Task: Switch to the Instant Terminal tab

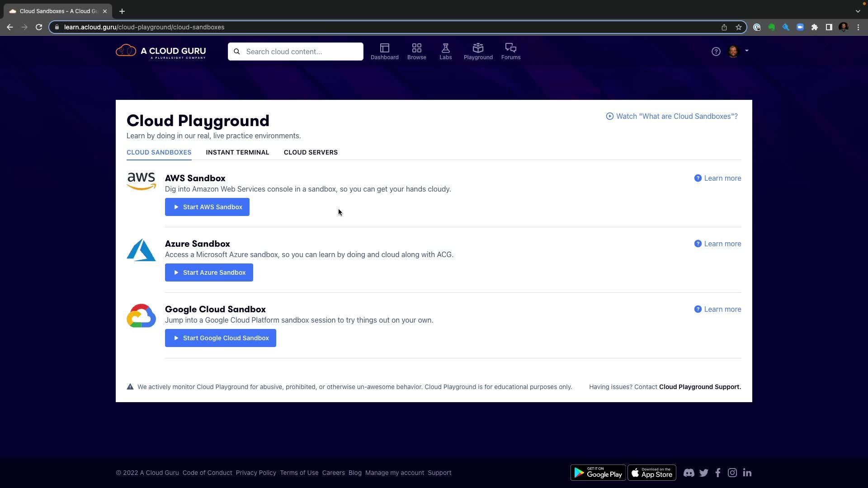Action: coord(237,152)
